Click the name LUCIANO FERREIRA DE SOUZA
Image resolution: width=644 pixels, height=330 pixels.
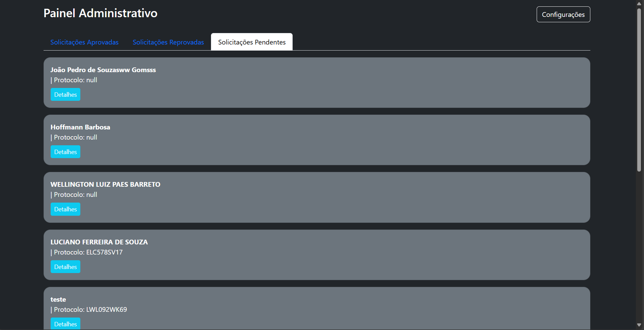99,242
